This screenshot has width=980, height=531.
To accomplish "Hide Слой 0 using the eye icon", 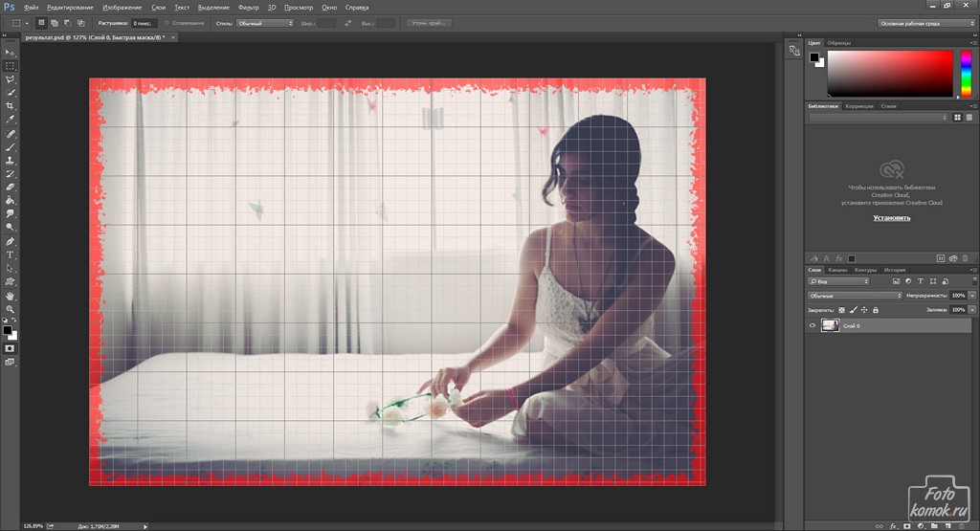I will point(813,326).
